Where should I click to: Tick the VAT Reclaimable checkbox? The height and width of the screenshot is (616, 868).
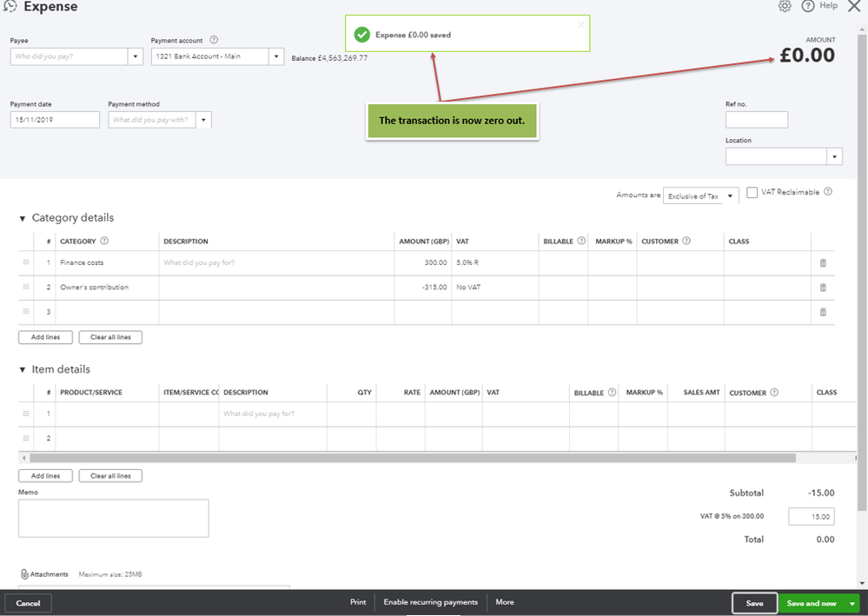pyautogui.click(x=752, y=192)
